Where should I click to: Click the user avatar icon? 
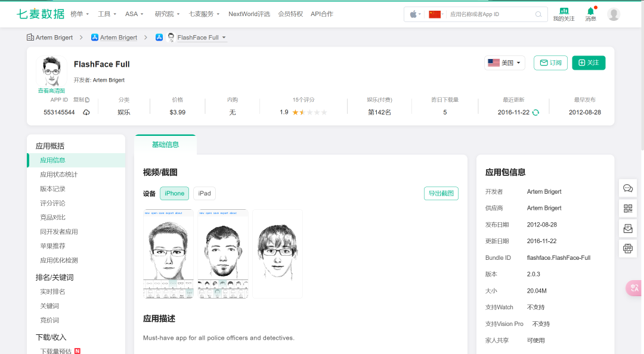(614, 14)
